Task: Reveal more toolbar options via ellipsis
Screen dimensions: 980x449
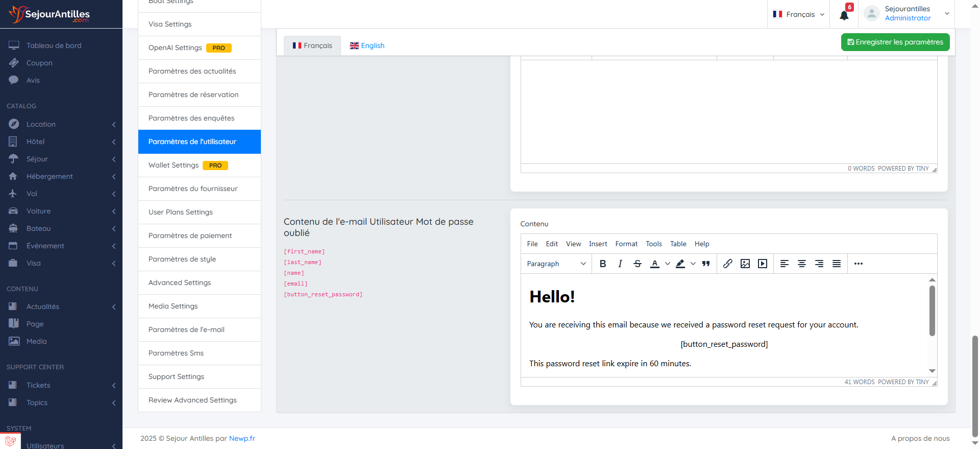Action: [859, 264]
